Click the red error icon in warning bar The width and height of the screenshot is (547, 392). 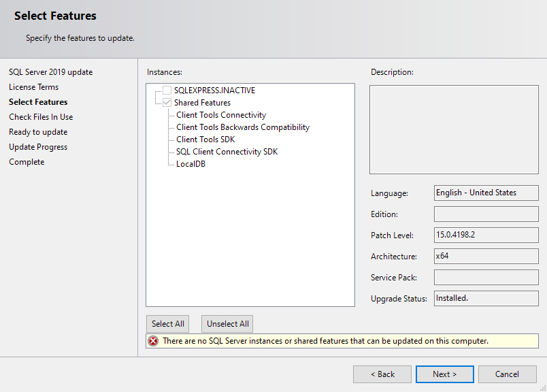(x=152, y=340)
